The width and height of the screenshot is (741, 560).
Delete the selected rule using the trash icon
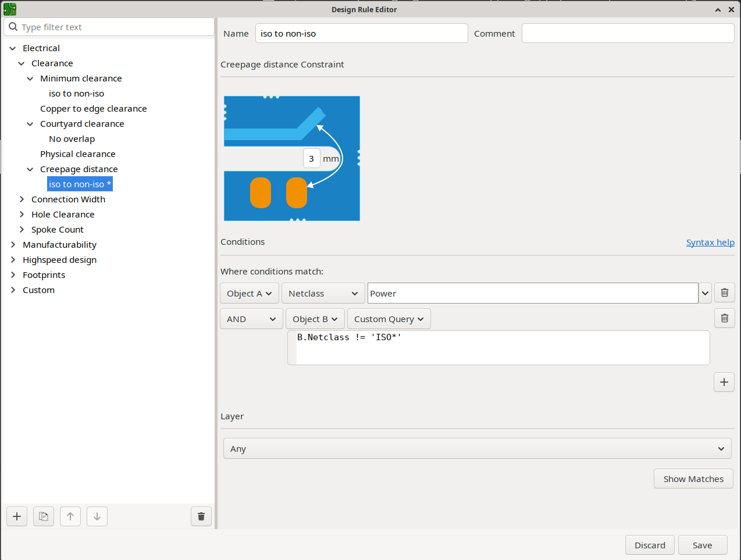click(x=201, y=516)
